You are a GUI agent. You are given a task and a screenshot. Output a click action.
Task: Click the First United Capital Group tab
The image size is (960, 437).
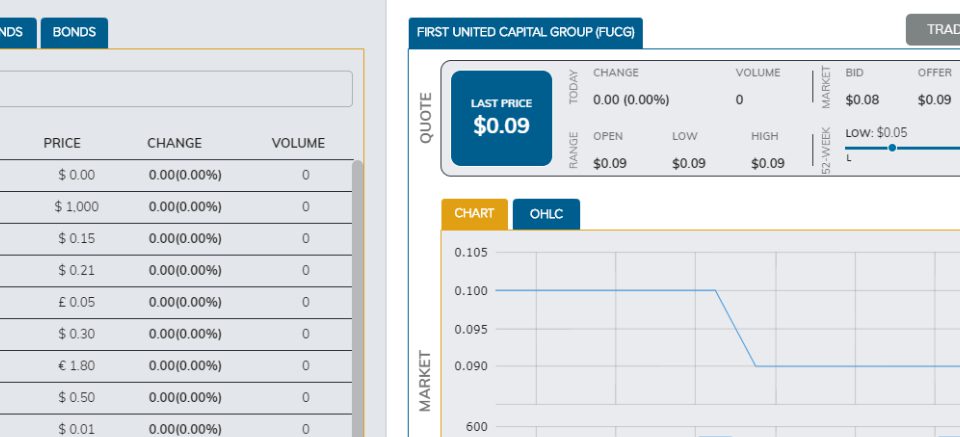click(525, 32)
